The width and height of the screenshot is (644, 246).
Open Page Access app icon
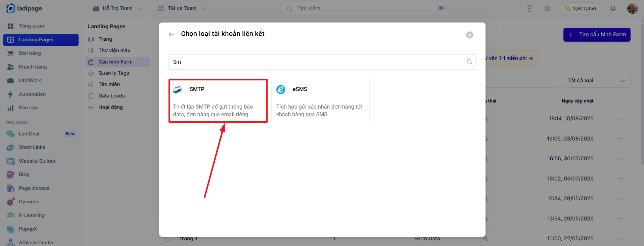(10, 188)
